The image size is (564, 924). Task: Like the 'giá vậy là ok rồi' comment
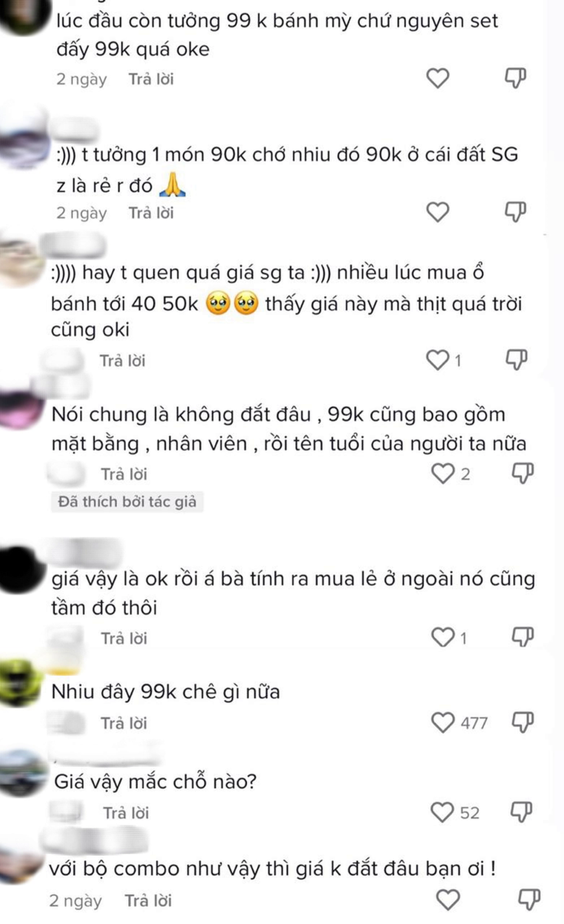coord(443,637)
